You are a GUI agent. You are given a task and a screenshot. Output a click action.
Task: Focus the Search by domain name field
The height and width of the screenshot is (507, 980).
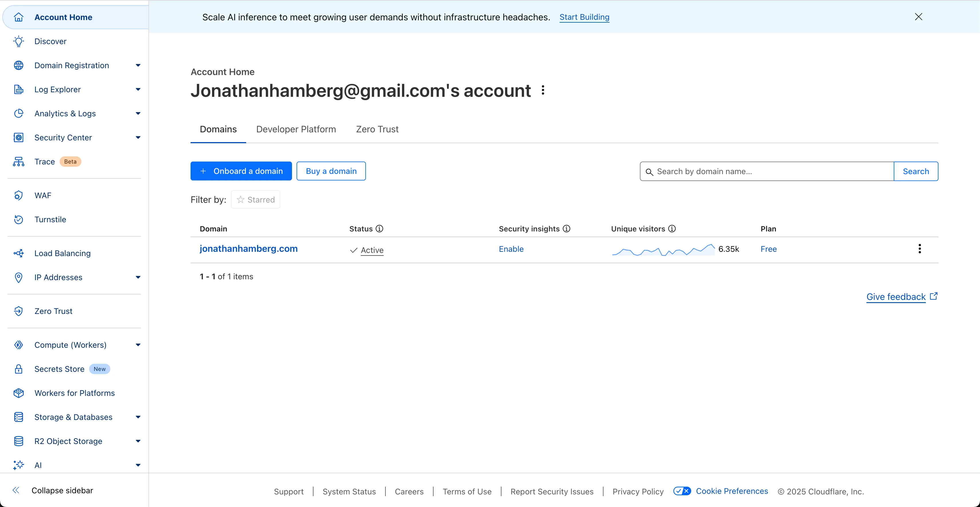click(x=767, y=171)
